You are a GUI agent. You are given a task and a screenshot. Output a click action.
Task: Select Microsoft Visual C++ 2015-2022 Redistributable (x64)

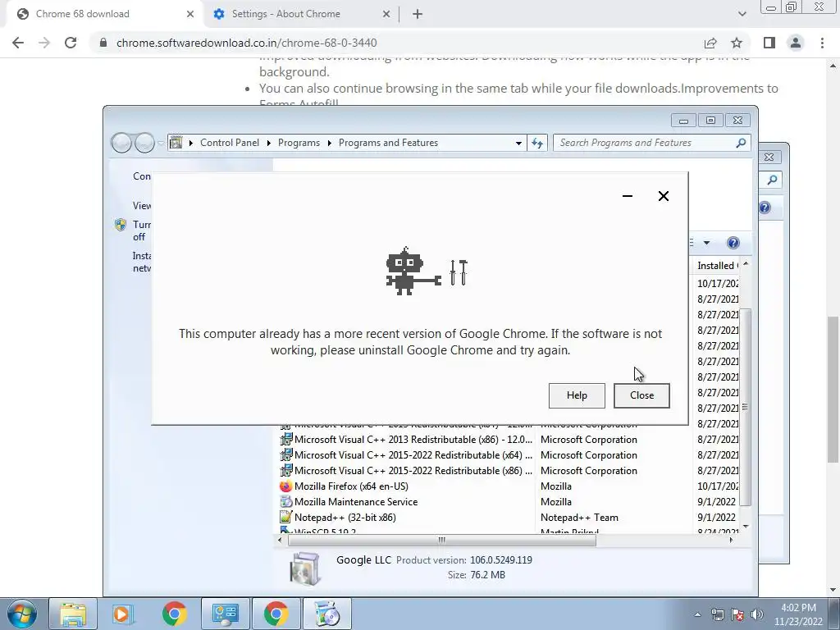pos(413,455)
